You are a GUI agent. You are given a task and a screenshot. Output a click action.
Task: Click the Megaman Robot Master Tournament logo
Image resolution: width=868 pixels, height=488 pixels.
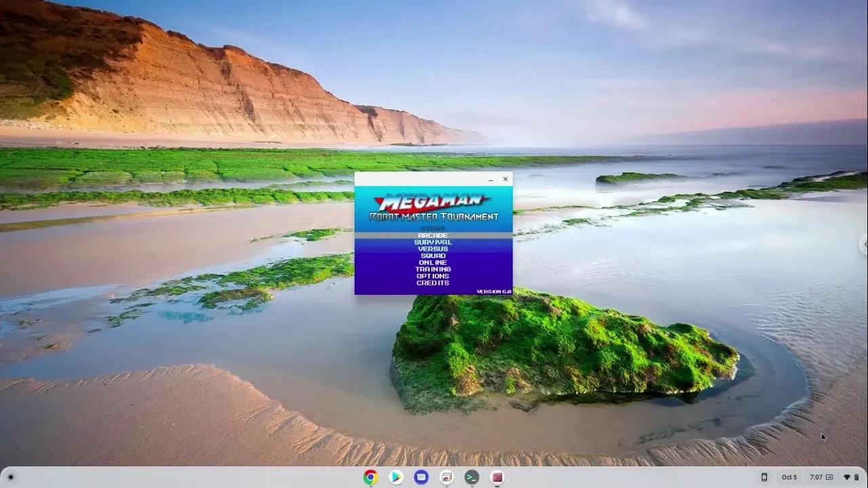(433, 207)
